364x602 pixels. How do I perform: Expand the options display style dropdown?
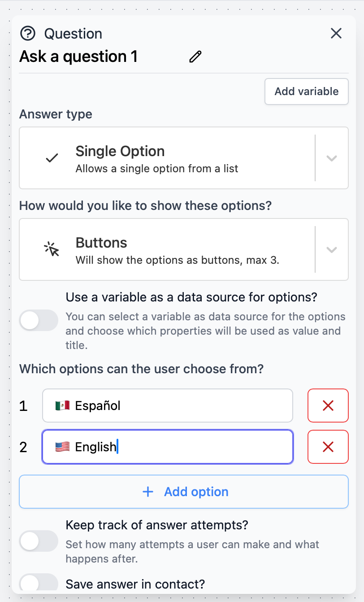click(332, 249)
